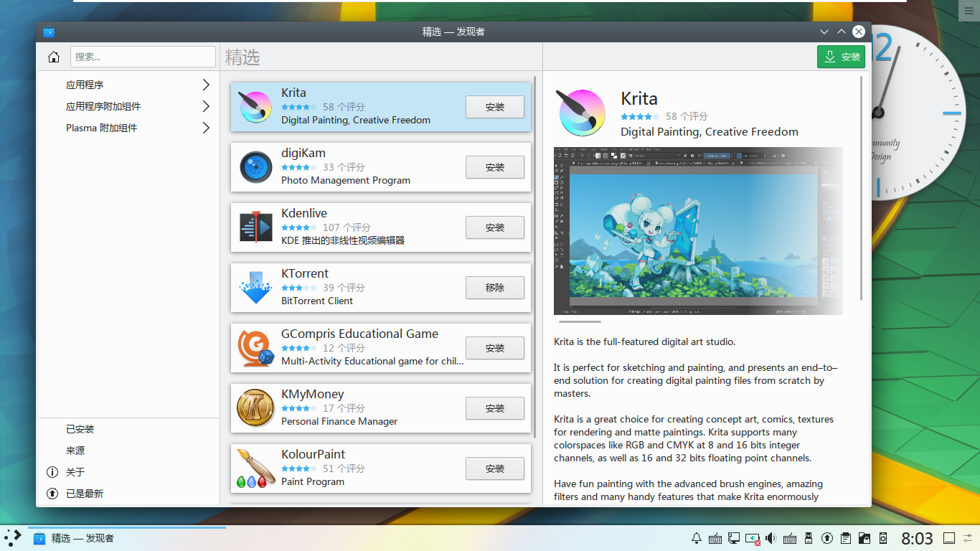Click the 搜索 search field
This screenshot has height=551, width=980.
point(143,56)
